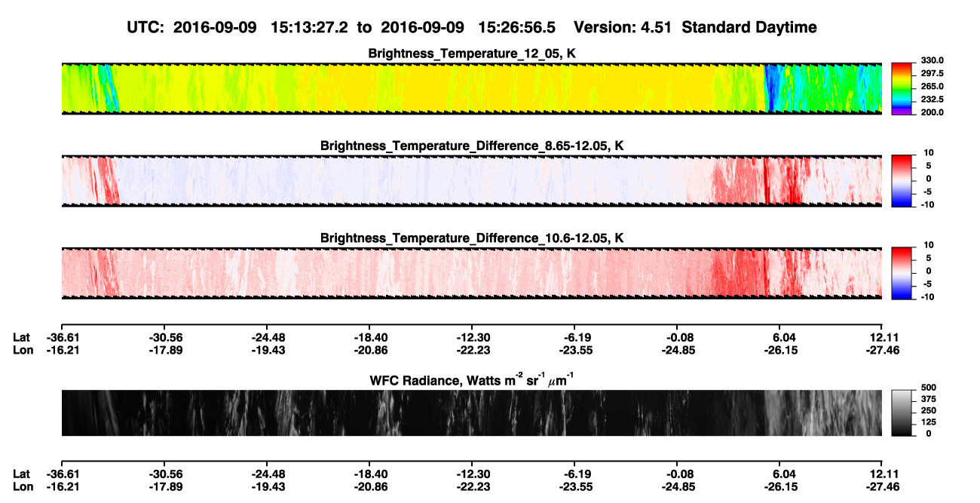980x503 pixels.
Task: Click longitude -26.15 under the 10.6-12.05 panel
Action: click(x=779, y=350)
